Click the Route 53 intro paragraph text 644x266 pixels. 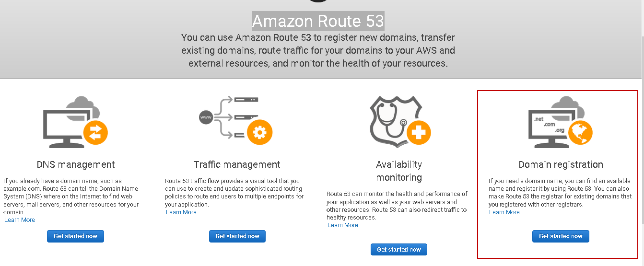pos(318,50)
